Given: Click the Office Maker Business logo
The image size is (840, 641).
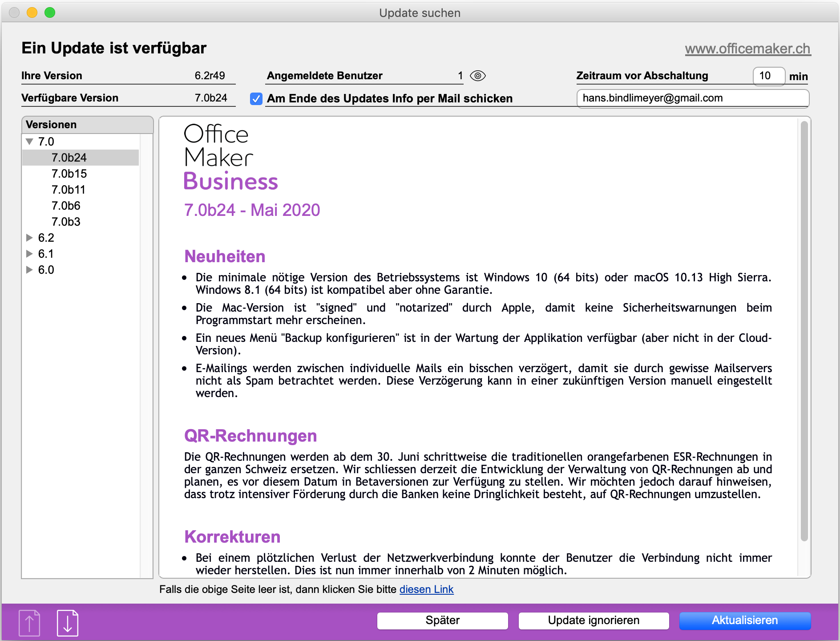Looking at the screenshot, I should [231, 158].
